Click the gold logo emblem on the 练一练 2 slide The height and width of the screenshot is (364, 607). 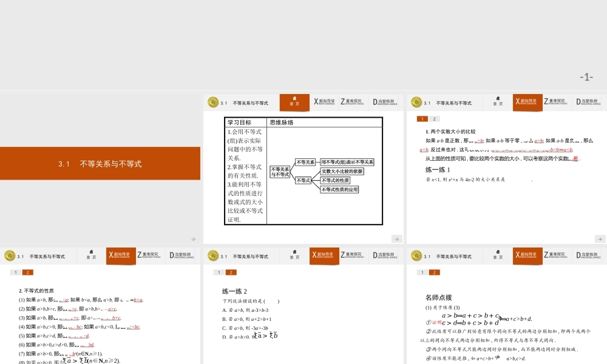point(212,255)
